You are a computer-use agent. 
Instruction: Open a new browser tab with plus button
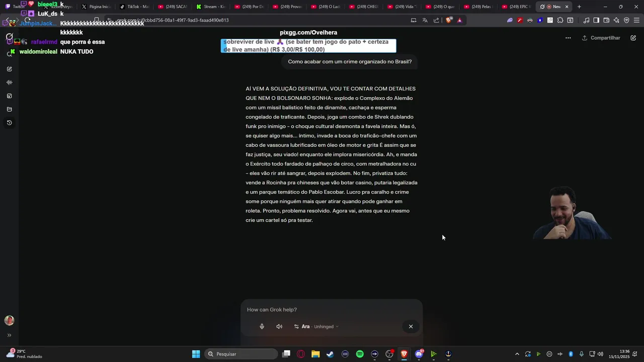tap(579, 7)
